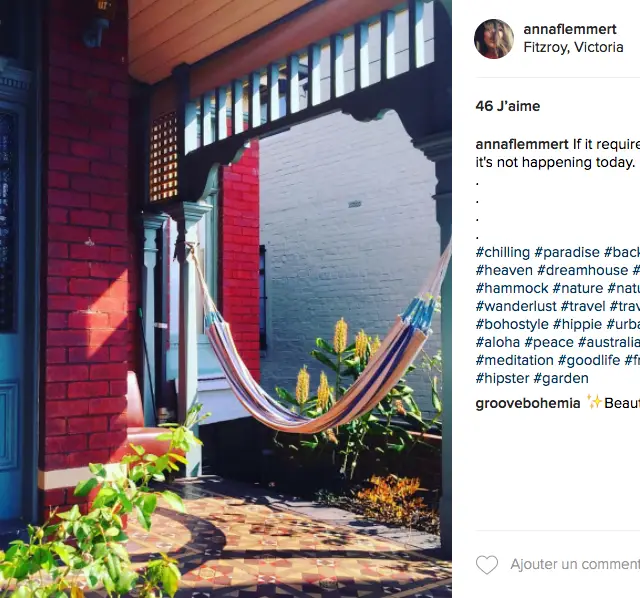
Task: Click the heart like icon
Action: (x=487, y=565)
